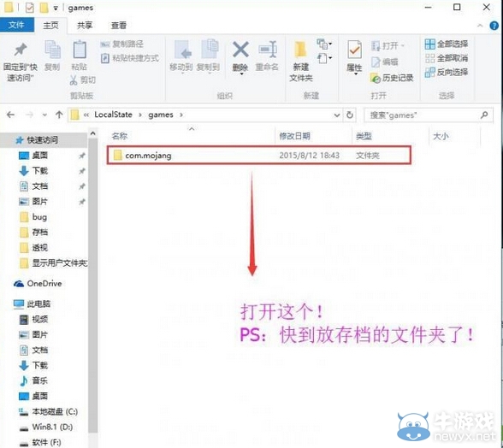Select the com.mojang folder
The width and height of the screenshot is (503, 448).
[x=258, y=156]
